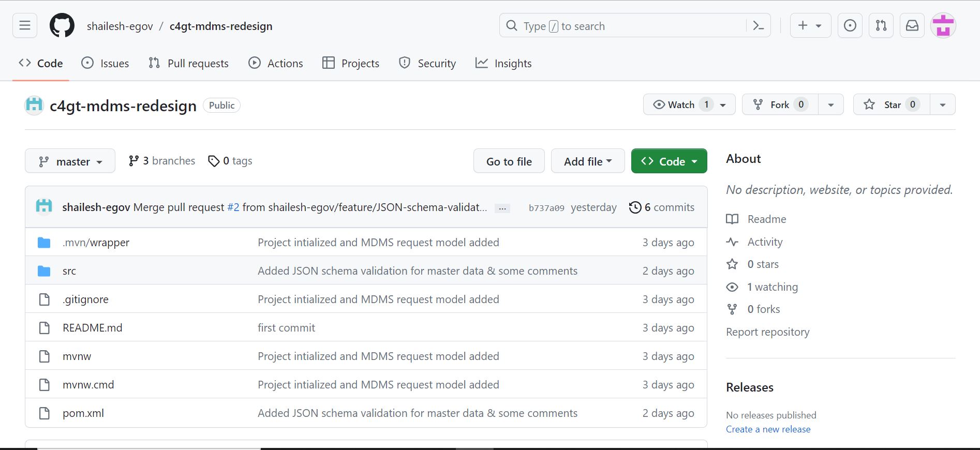Switch to the Actions tab
The image size is (980, 450).
(276, 63)
